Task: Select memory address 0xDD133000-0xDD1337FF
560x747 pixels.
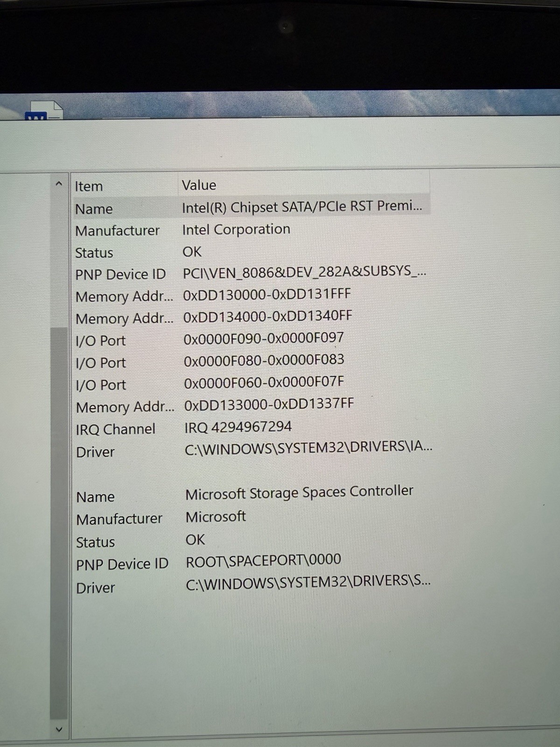Action: point(269,405)
